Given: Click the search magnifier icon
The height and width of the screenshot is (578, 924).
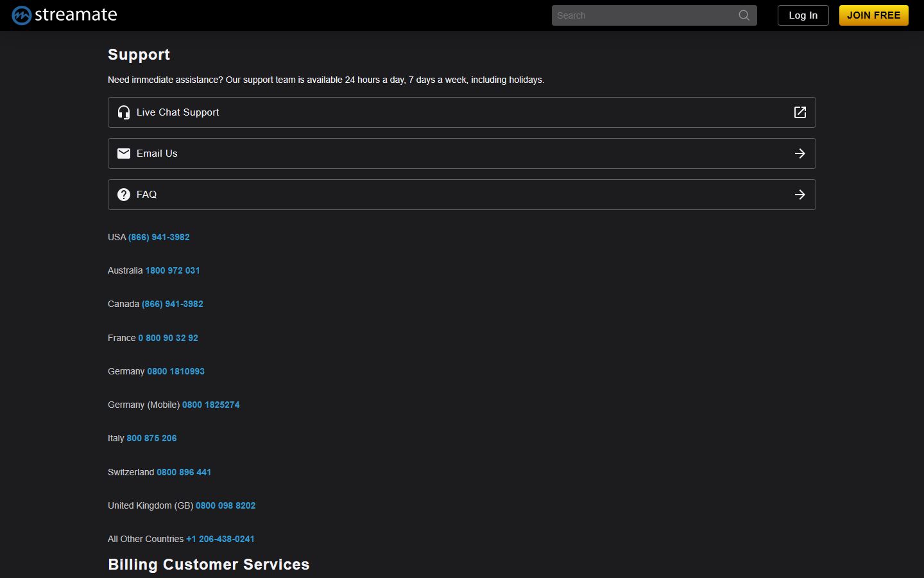Looking at the screenshot, I should pyautogui.click(x=744, y=15).
